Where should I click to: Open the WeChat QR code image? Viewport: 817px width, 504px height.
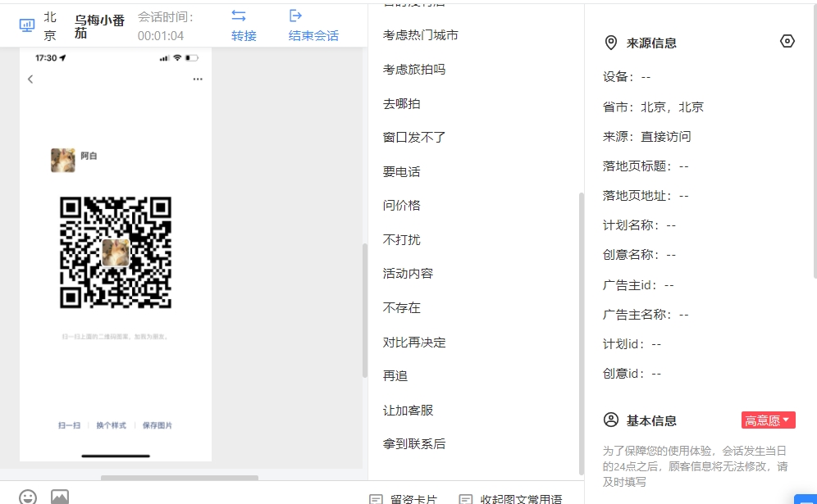[116, 252]
